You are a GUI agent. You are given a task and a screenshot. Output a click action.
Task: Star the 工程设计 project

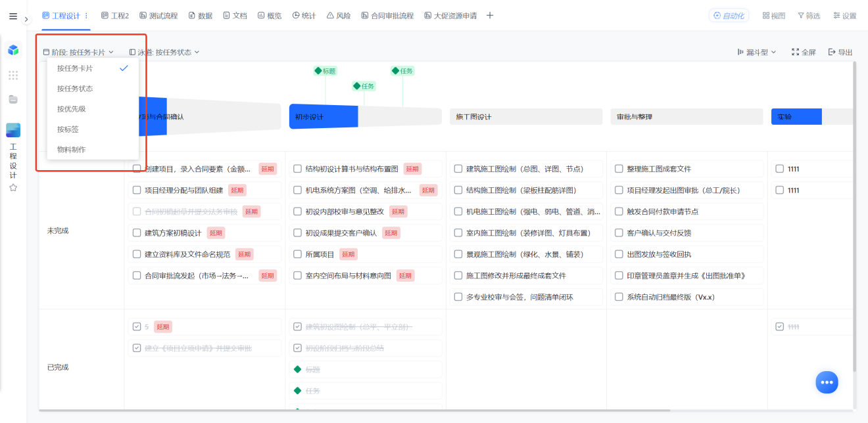[x=13, y=188]
